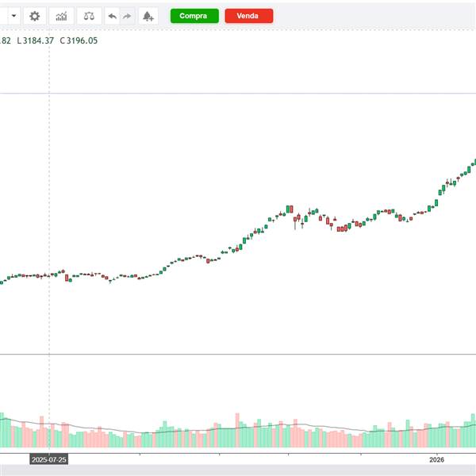
Task: Click the 2026 label on time axis
Action: coord(436,460)
